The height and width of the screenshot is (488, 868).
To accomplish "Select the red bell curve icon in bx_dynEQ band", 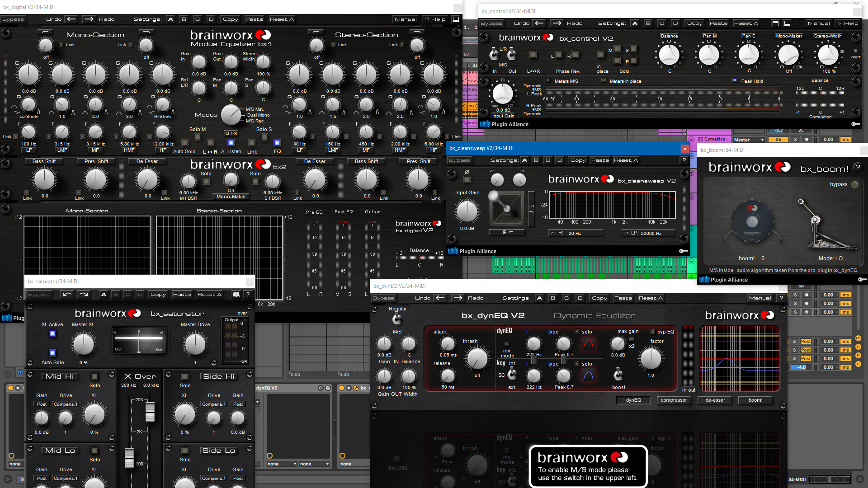I will click(588, 345).
